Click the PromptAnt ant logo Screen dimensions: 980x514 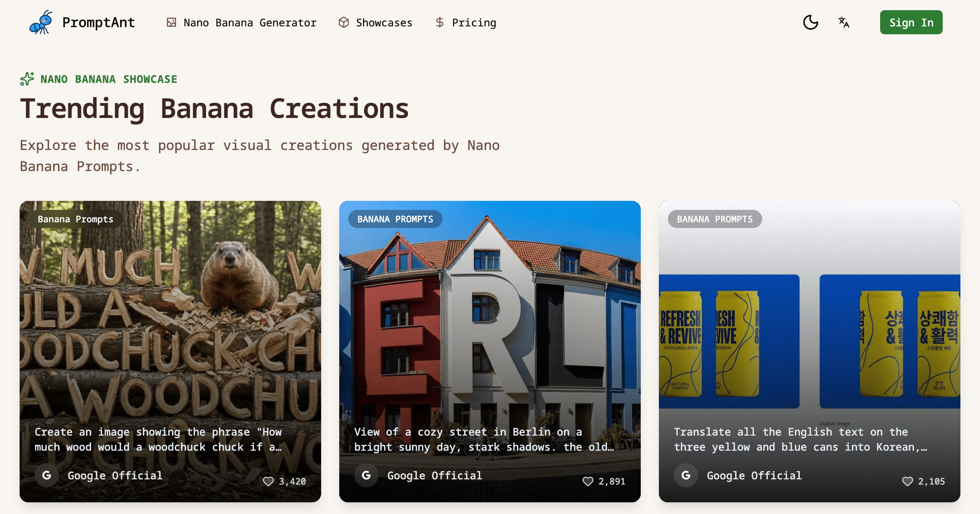(41, 23)
